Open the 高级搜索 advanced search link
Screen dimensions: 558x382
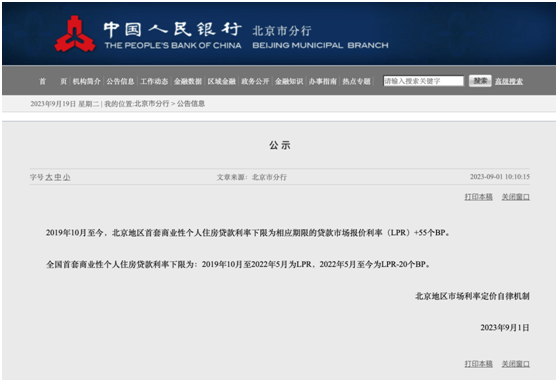pos(509,82)
